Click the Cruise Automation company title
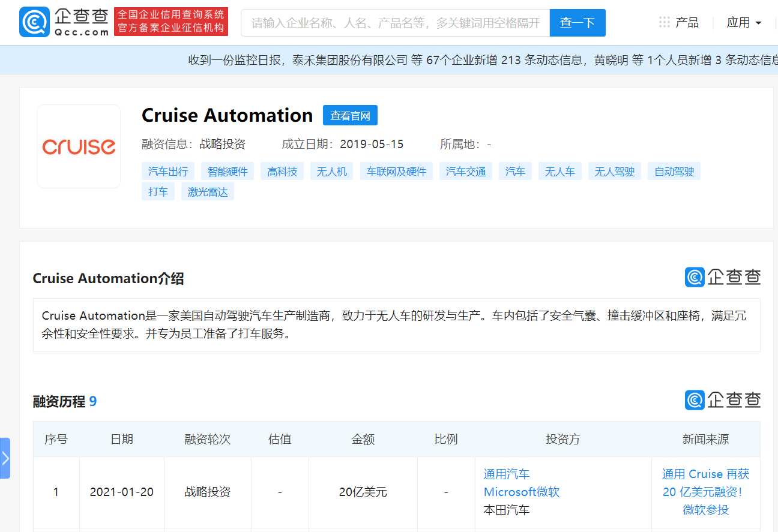 (228, 115)
